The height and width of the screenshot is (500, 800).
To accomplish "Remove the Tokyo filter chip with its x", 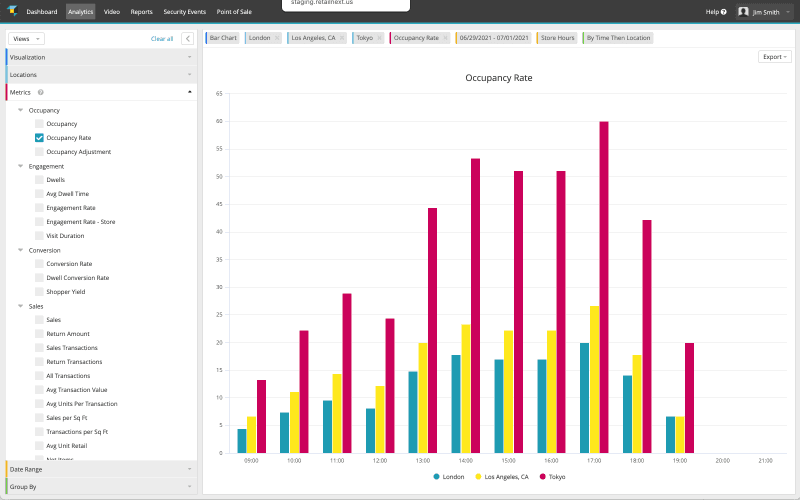I will (380, 38).
